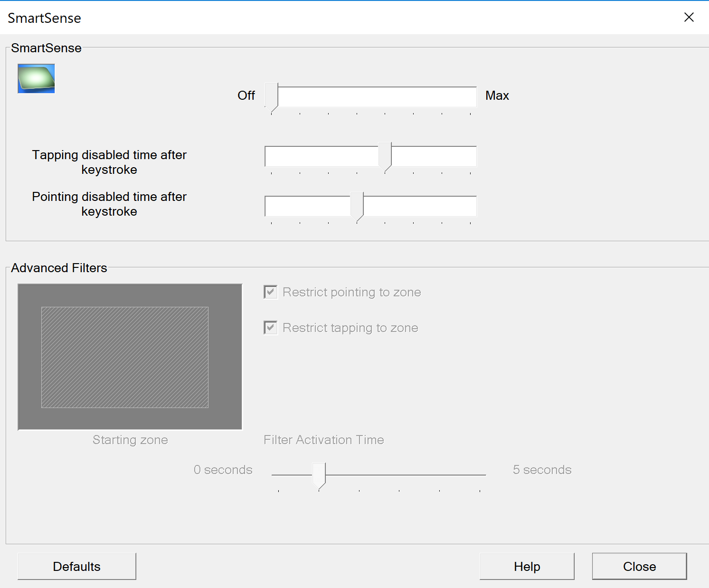Screen dimensions: 709x588
Task: Enable the Restrict pointing to zone checkbox
Action: tap(270, 292)
